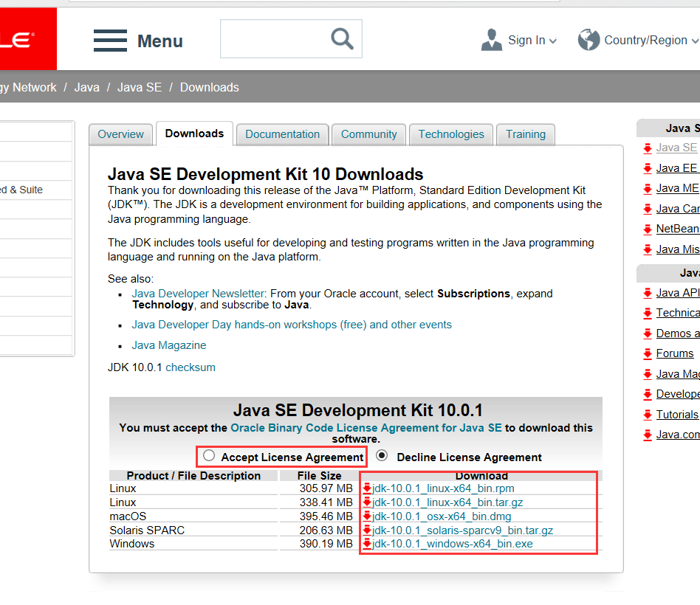Click red arrow icon beside Tutorials
This screenshot has height=605, width=700.
click(648, 415)
